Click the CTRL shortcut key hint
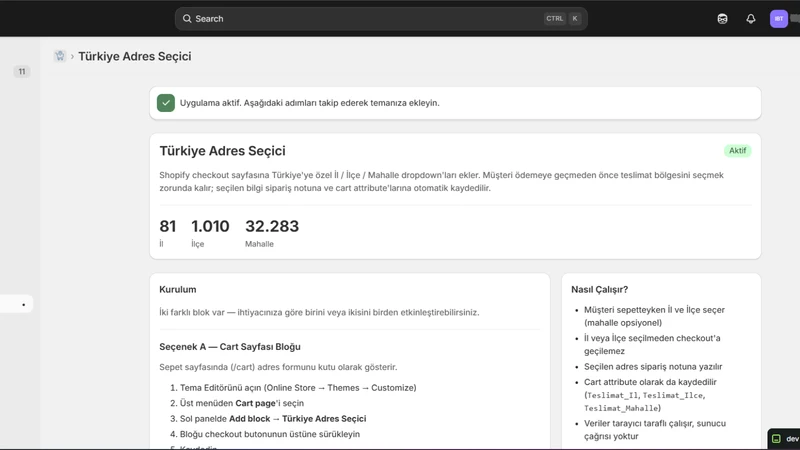This screenshot has height=450, width=800. coord(555,19)
